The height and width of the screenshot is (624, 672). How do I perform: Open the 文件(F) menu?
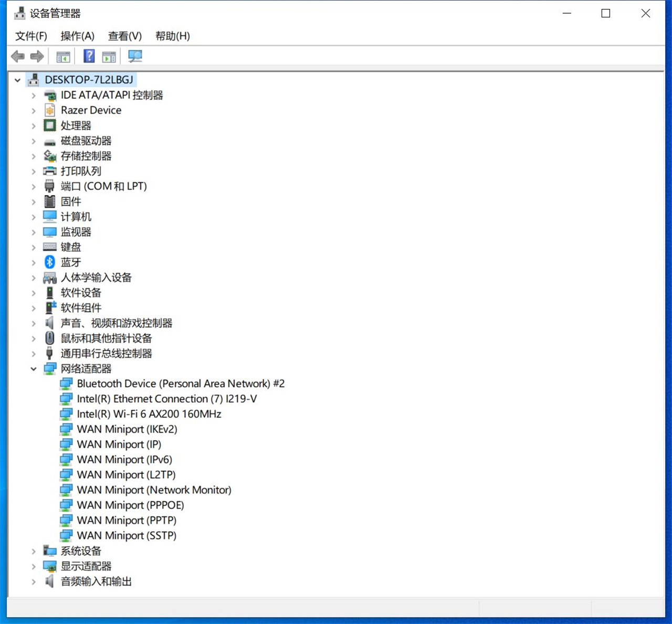click(31, 36)
